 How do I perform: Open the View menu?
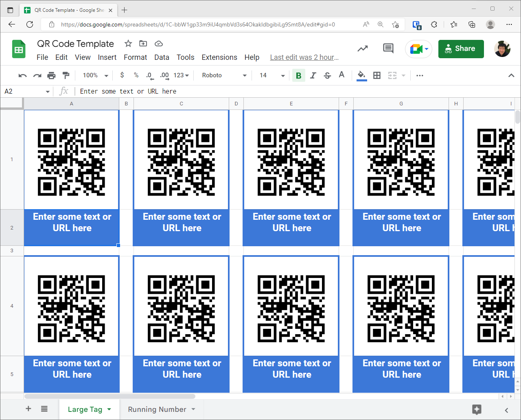pyautogui.click(x=83, y=57)
